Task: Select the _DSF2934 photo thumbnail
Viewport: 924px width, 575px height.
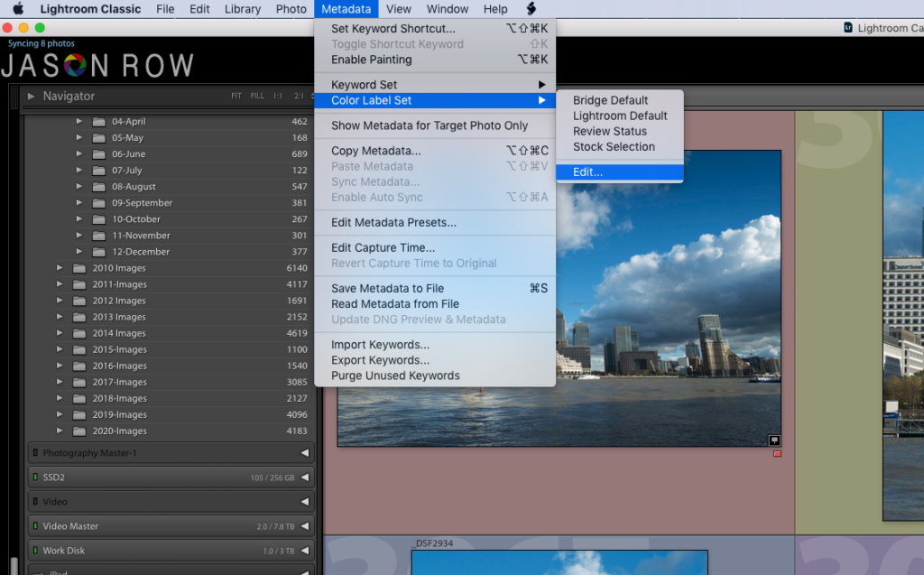Action: point(559,562)
